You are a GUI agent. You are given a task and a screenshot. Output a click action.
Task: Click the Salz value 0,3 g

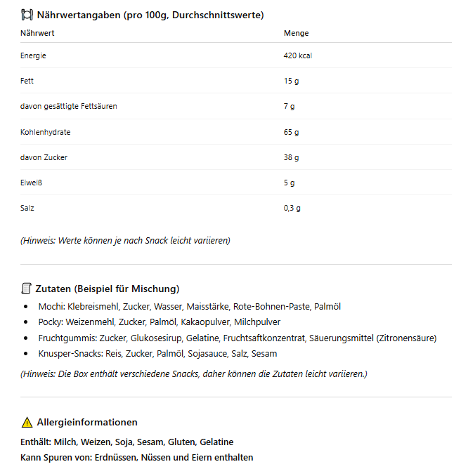pos(292,208)
